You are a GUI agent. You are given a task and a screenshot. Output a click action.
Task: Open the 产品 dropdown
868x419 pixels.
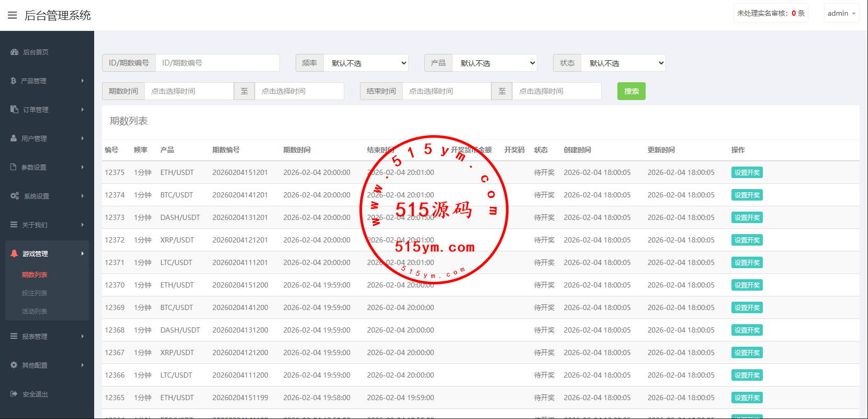494,63
